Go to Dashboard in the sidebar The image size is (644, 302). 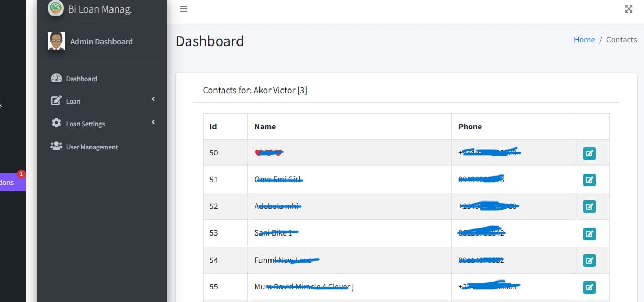[x=82, y=79]
